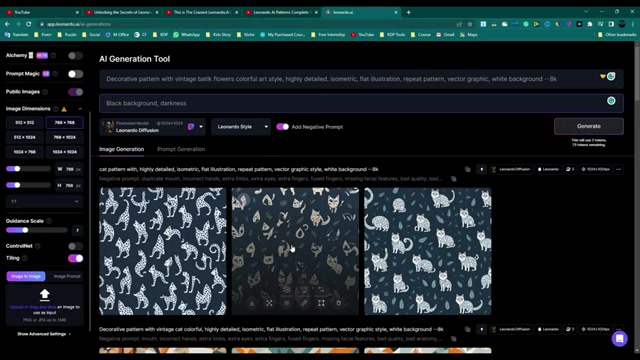Switch to the Image to Image tab
The image size is (640, 360).
[26, 276]
